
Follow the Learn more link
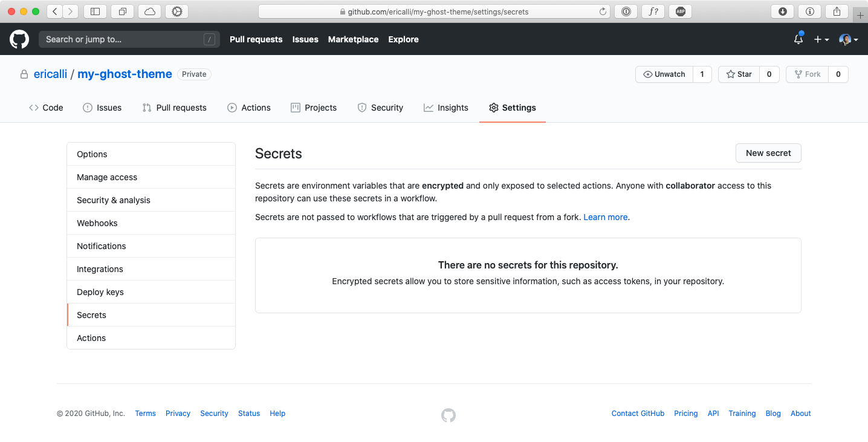point(606,217)
